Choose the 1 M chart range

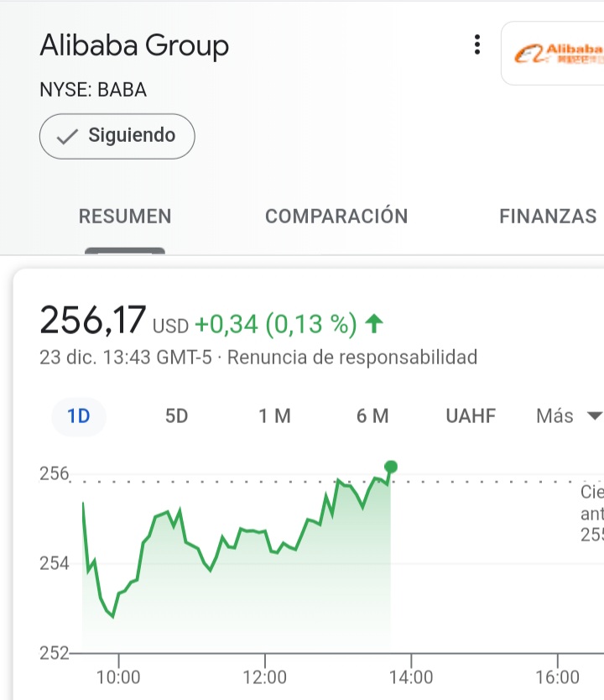(275, 416)
